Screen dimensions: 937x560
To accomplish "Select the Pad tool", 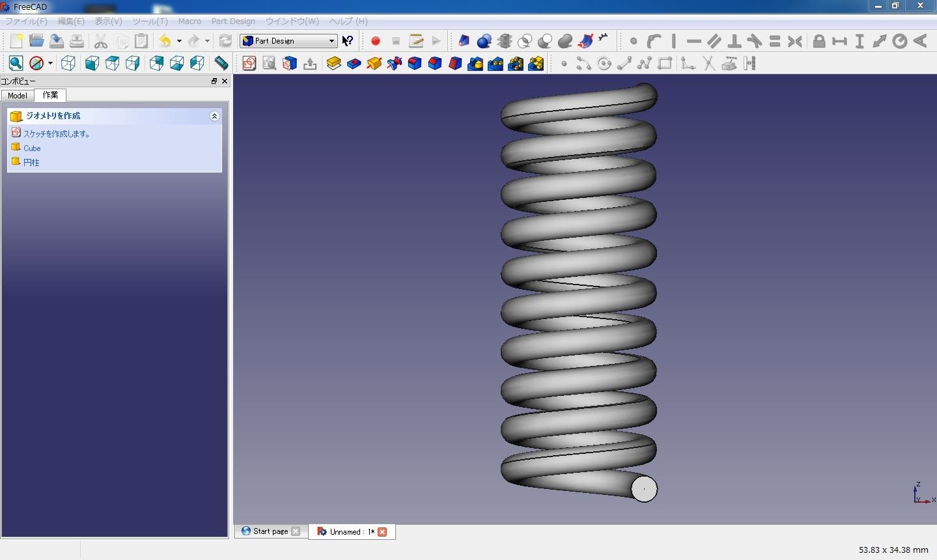I will coord(334,63).
